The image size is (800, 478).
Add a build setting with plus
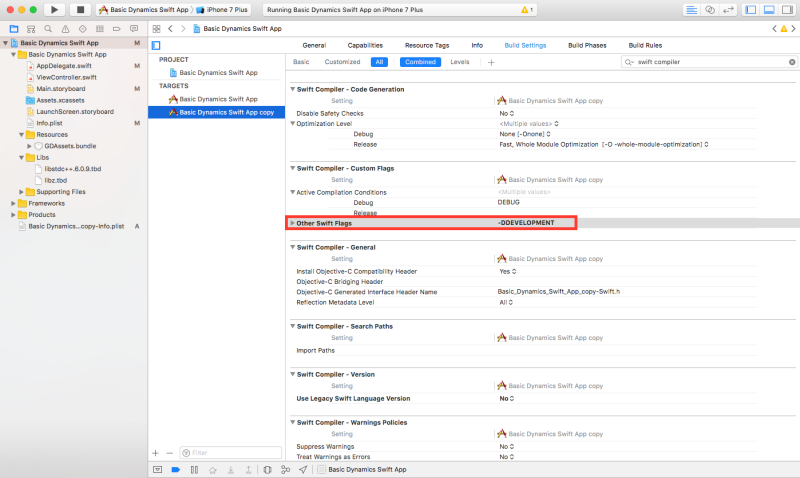click(491, 62)
